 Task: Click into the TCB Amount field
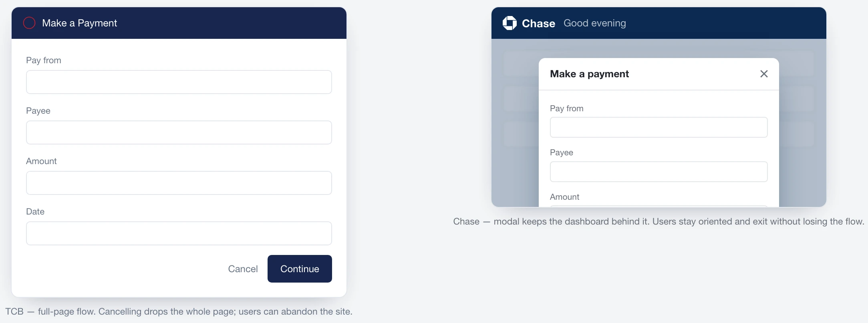[179, 183]
